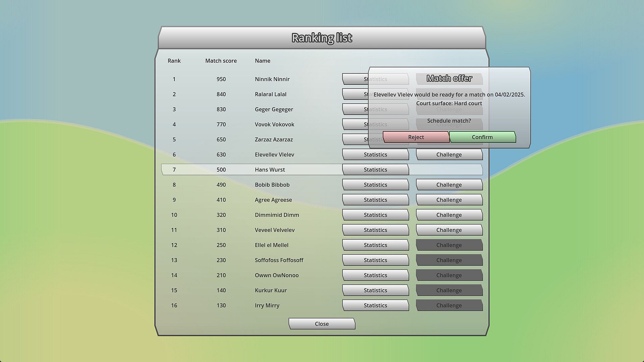644x362 pixels.
Task: Challenge Dimmimid Dimm
Action: coord(449,215)
